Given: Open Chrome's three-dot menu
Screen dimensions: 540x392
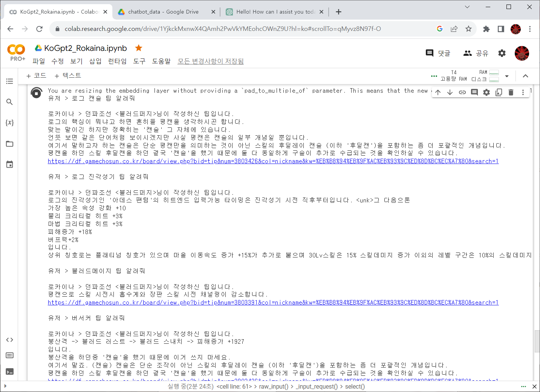Looking at the screenshot, I should point(530,29).
